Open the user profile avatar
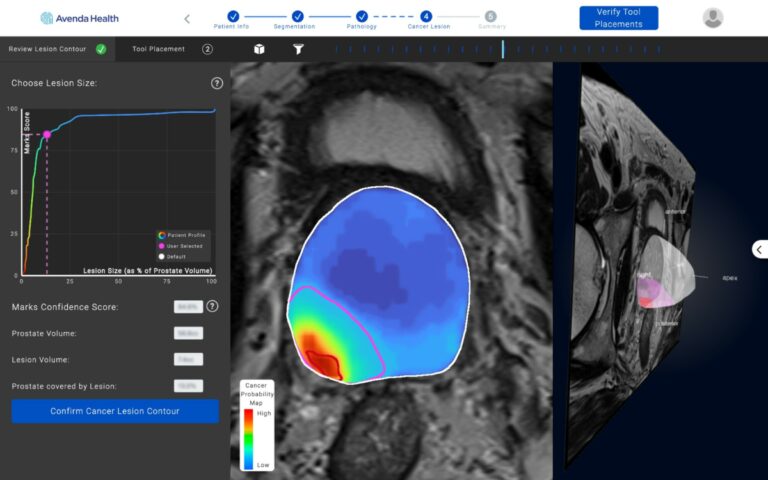 tap(713, 18)
